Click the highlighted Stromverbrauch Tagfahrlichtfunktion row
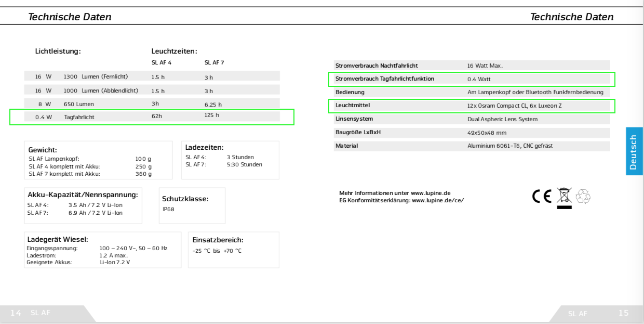The width and height of the screenshot is (644, 324). 472,79
